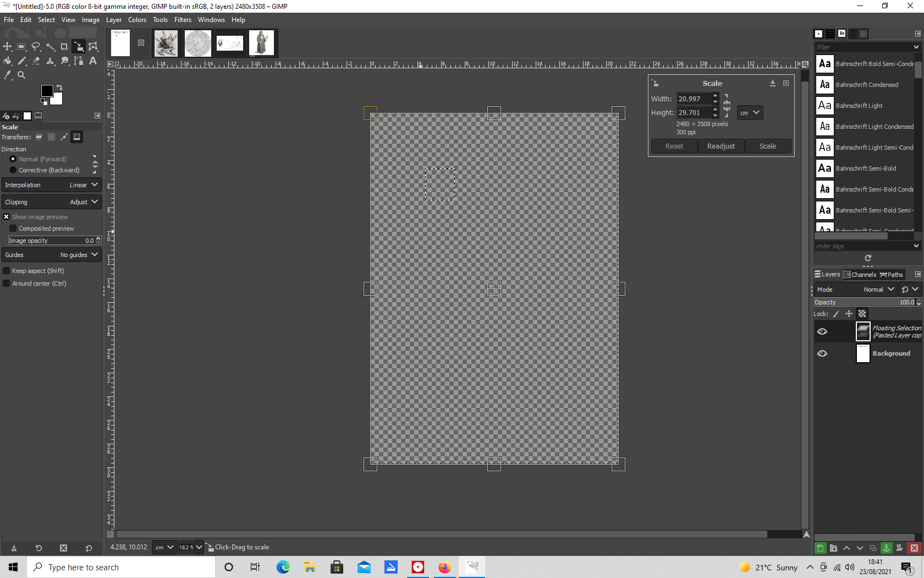Select the Zoom magnifier tool
Image resolution: width=924 pixels, height=578 pixels.
point(21,75)
